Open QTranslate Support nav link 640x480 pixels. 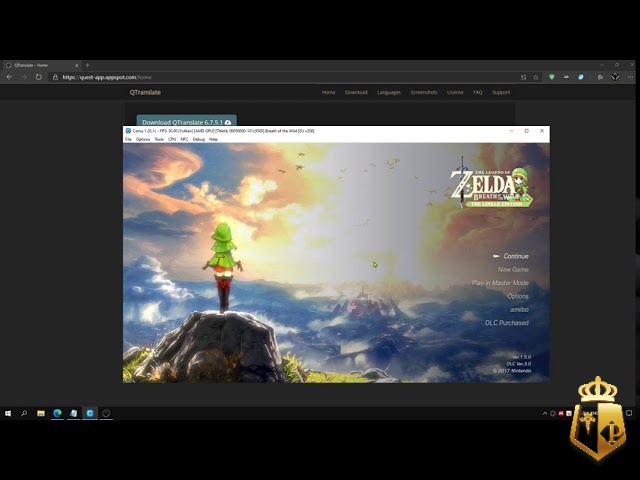pyautogui.click(x=501, y=92)
